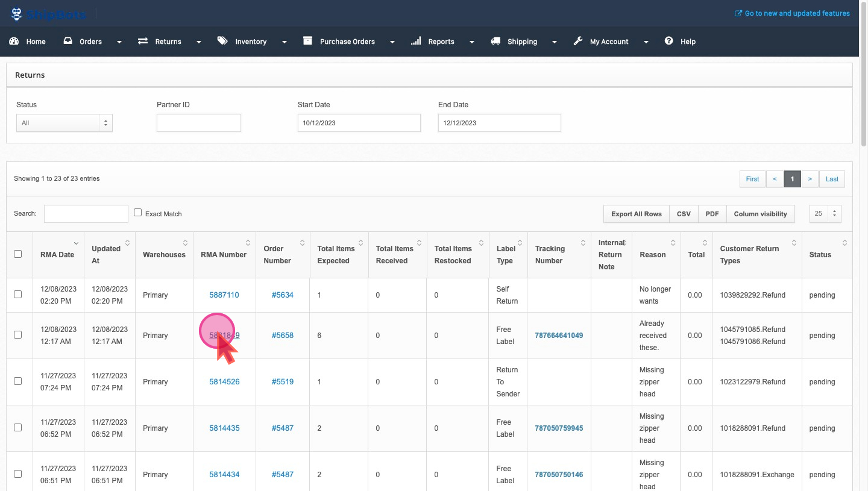Click the external link icon for new features
The width and height of the screenshot is (868, 491).
click(x=738, y=13)
